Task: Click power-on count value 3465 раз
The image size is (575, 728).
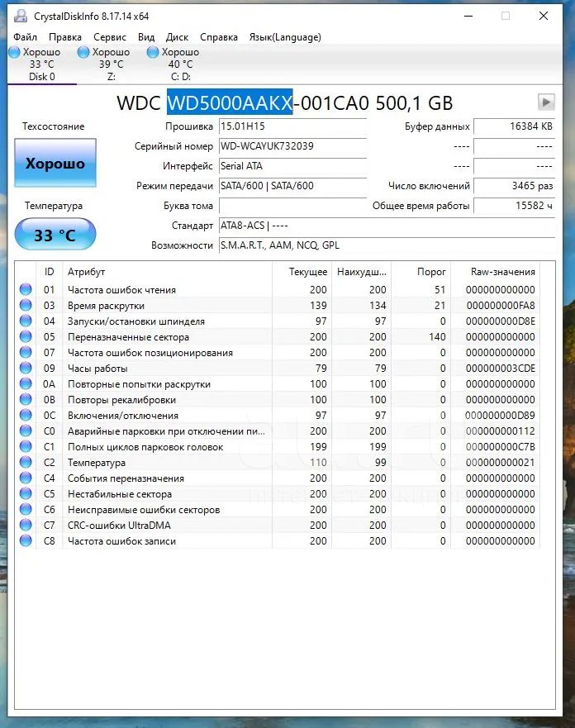Action: (514, 186)
